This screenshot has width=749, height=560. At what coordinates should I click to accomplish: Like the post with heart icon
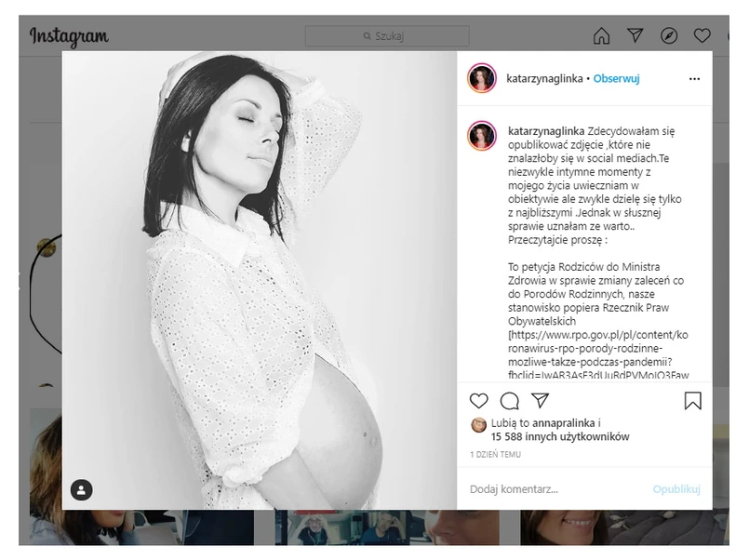(x=478, y=401)
